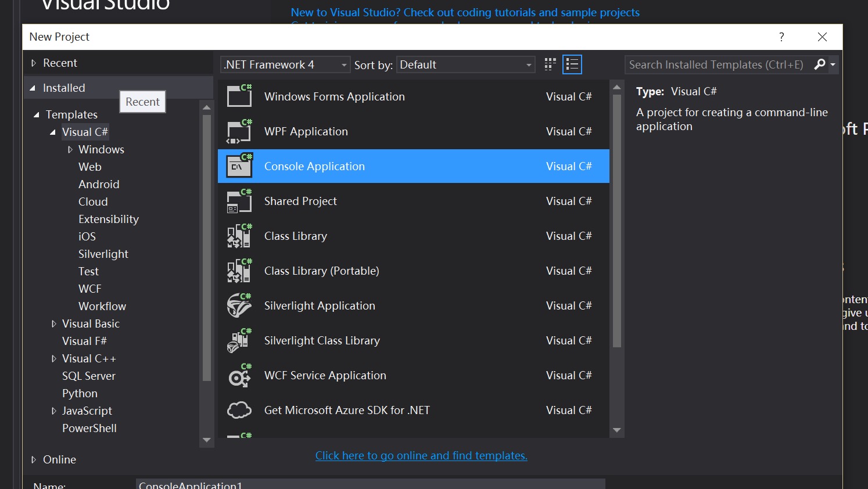Select Get Microsoft Azure SDK for .NET

pos(347,410)
